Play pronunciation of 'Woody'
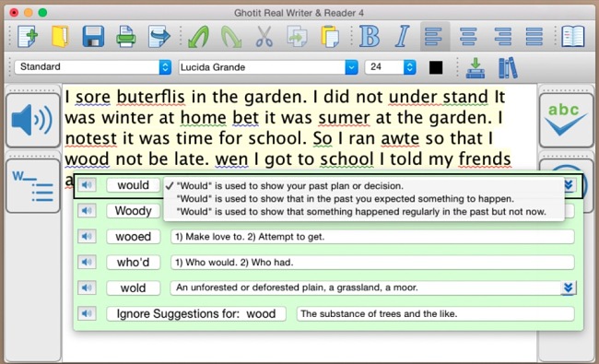The height and width of the screenshot is (364, 599). (x=87, y=211)
